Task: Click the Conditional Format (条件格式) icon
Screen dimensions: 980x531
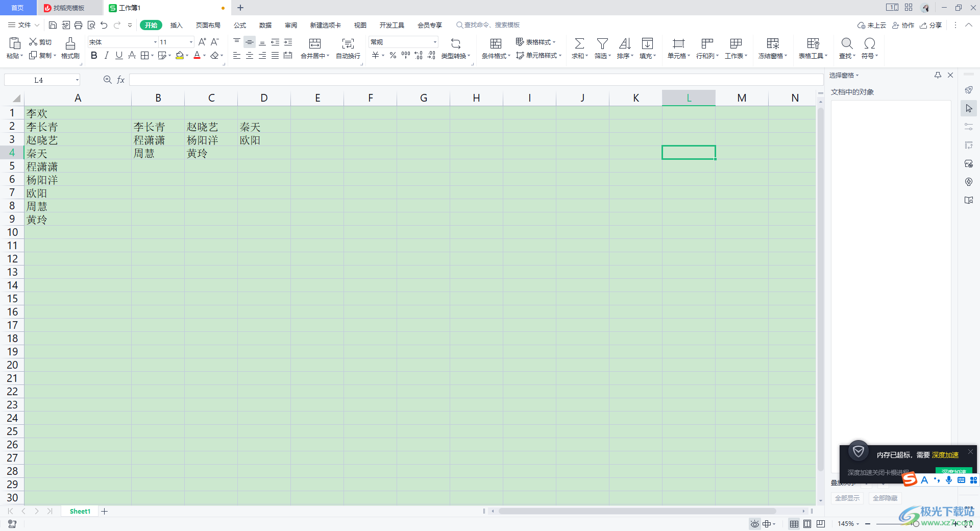Action: (x=496, y=43)
